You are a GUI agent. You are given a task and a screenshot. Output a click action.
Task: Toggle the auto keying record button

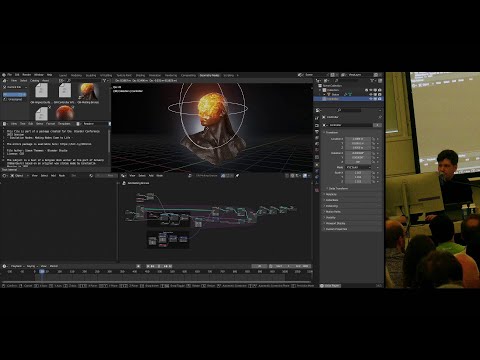click(x=138, y=266)
